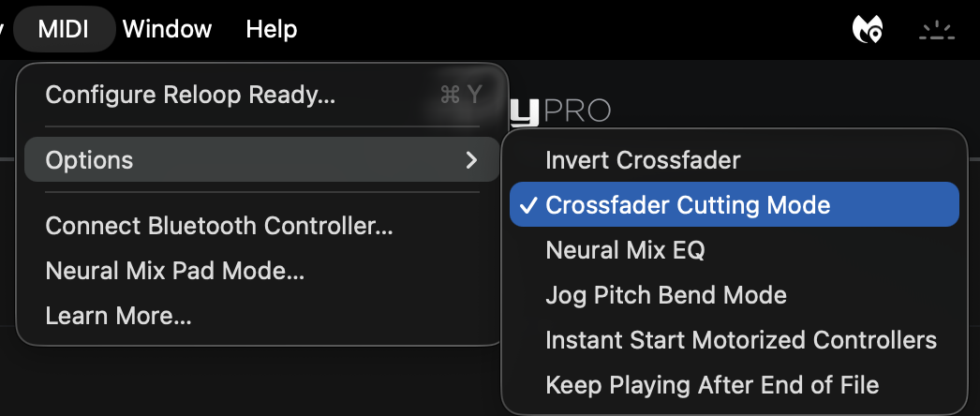
Task: Click the Malwarebytes icon in menu bar
Action: (x=867, y=30)
